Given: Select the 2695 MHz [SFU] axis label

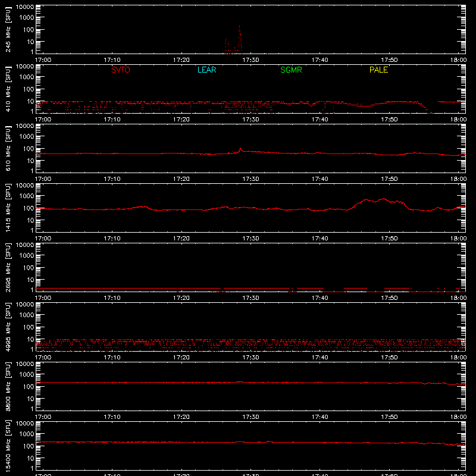Looking at the screenshot, I should coord(8,267).
